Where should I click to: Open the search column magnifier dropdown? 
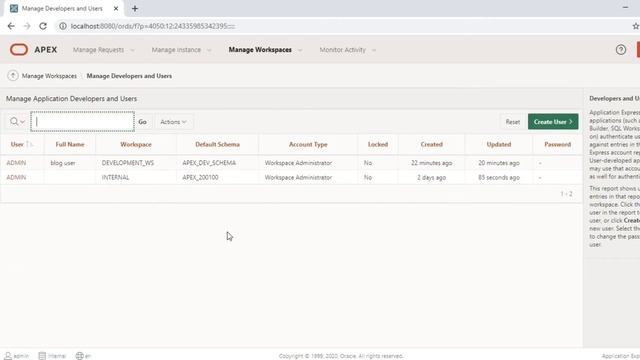[x=17, y=122]
